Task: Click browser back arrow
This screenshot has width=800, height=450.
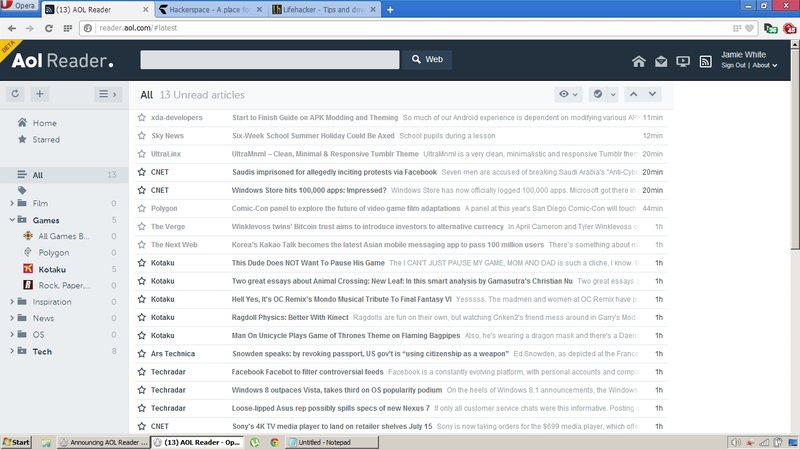Action: click(12, 28)
